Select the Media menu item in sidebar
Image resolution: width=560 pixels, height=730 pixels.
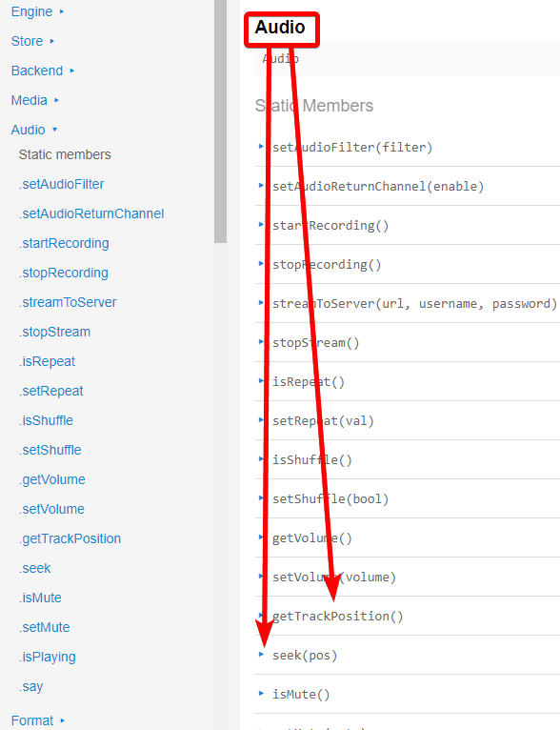pyautogui.click(x=30, y=100)
